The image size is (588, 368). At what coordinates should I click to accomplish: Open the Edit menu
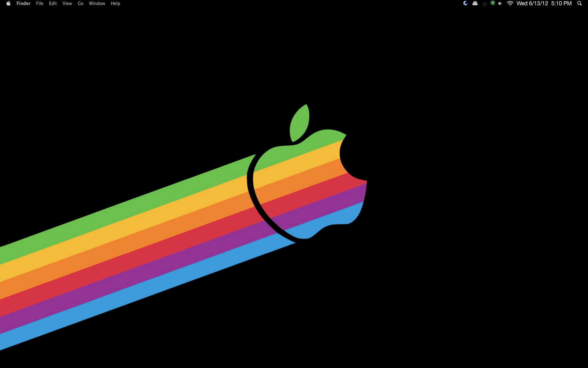pyautogui.click(x=53, y=3)
